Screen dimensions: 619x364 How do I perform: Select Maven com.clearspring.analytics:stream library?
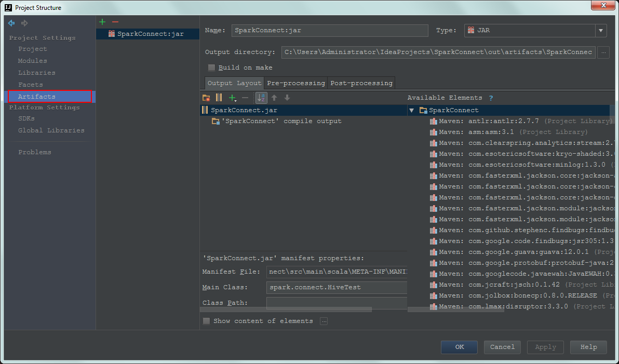pyautogui.click(x=522, y=143)
